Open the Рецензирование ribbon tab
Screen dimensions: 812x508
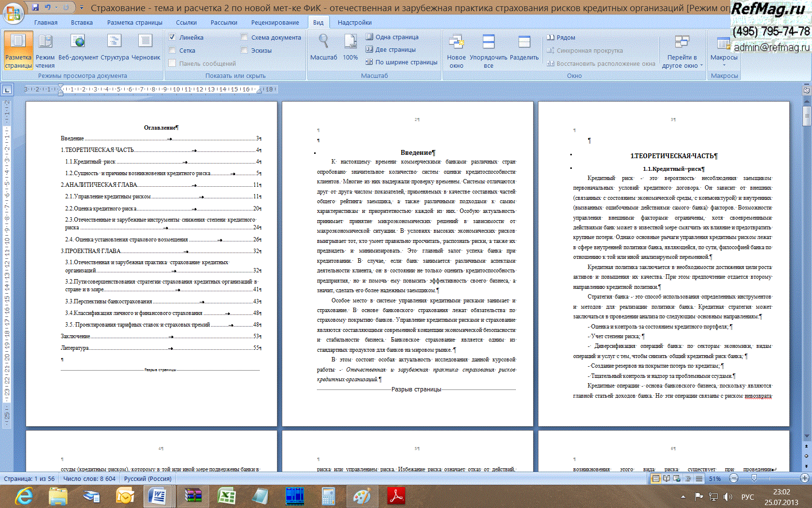click(x=275, y=22)
